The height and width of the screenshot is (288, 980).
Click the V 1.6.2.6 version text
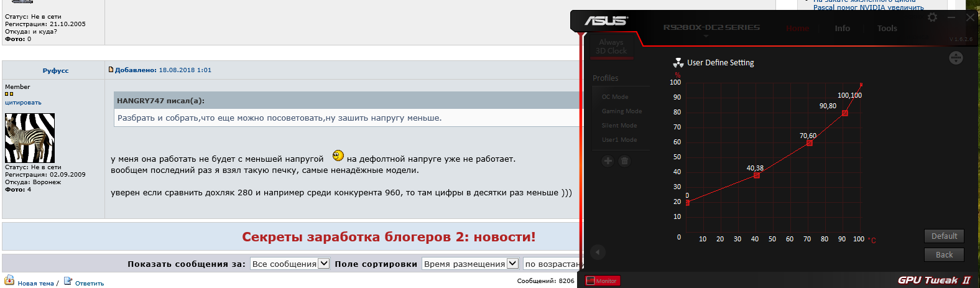(961, 39)
